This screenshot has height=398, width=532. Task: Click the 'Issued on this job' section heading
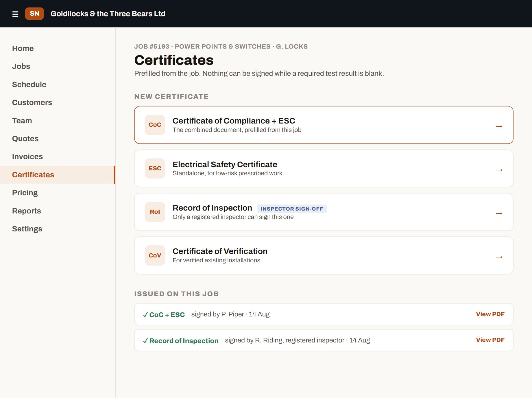click(x=176, y=294)
